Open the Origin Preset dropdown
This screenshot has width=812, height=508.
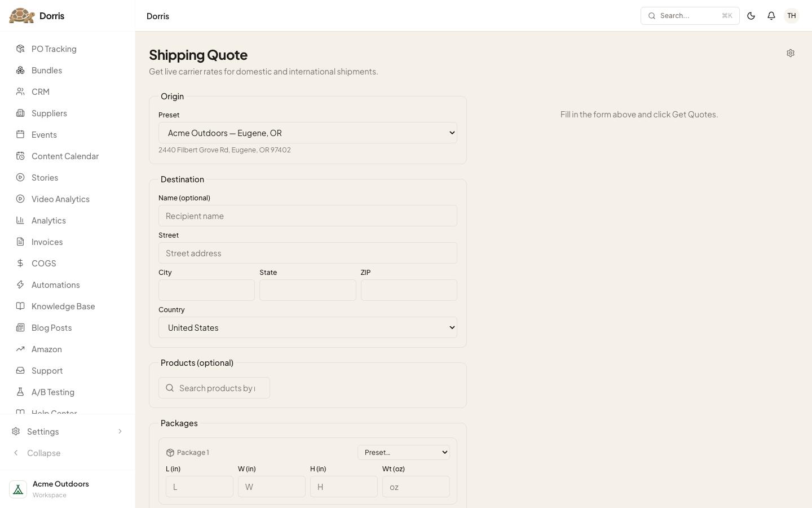tap(308, 133)
